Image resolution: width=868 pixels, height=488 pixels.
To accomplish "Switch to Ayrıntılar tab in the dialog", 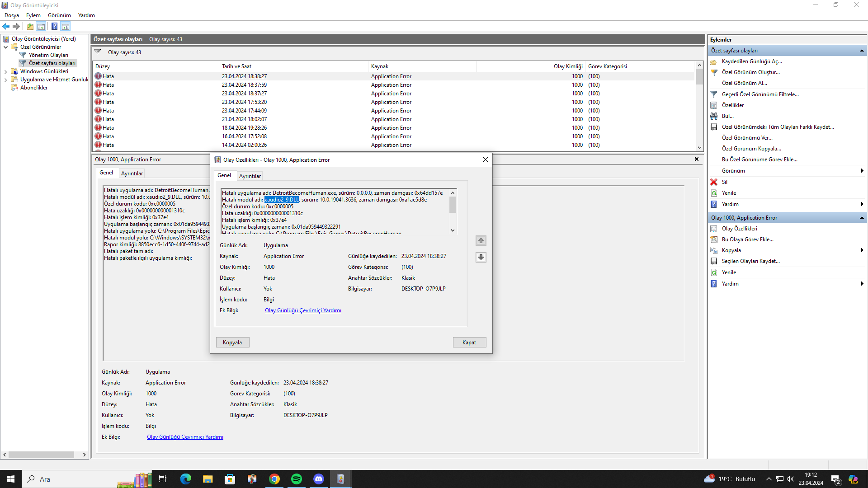I will coord(250,176).
